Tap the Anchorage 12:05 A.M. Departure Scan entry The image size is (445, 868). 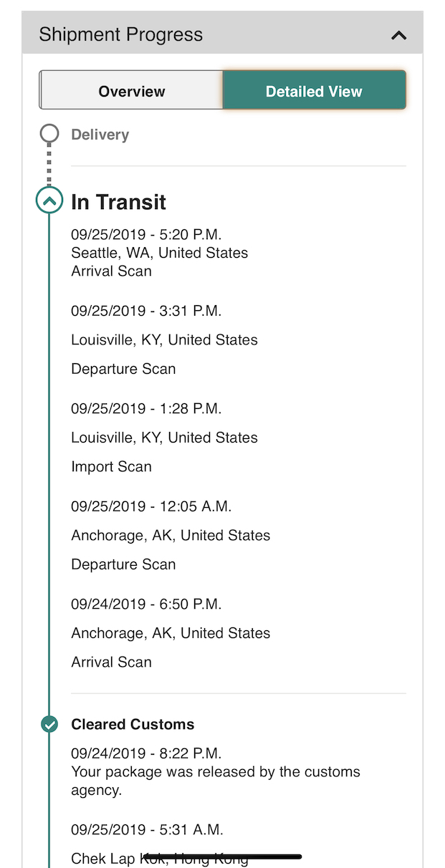[x=171, y=535]
